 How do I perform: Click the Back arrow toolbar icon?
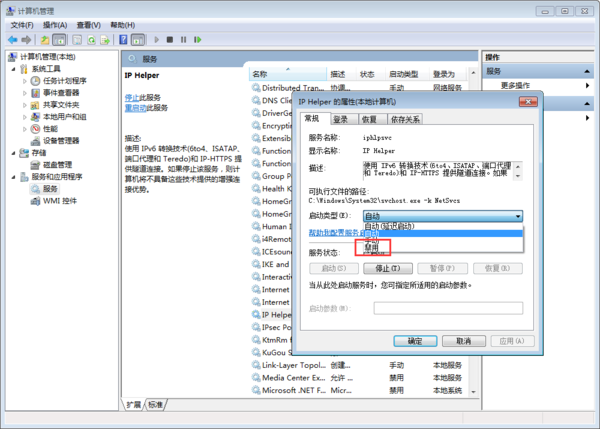coord(13,39)
